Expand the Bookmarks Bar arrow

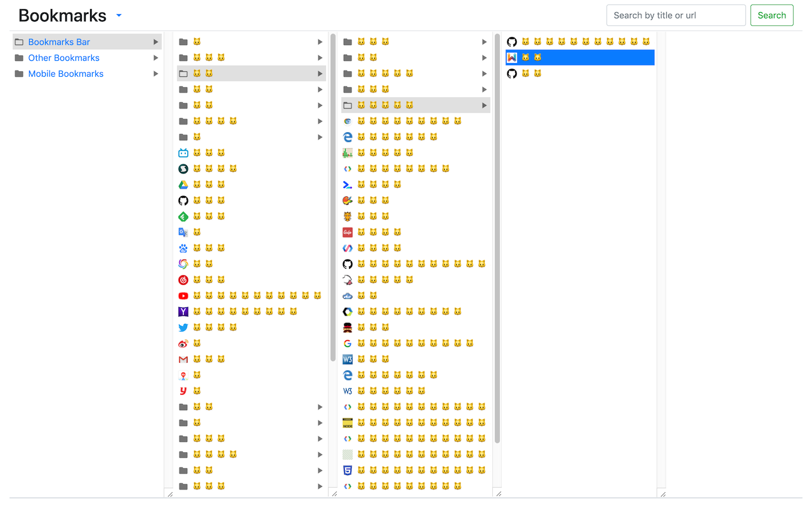click(155, 41)
